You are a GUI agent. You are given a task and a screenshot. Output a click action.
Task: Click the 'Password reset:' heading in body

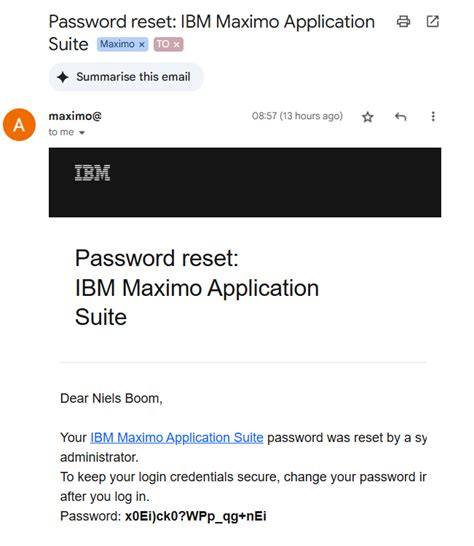pos(157,258)
